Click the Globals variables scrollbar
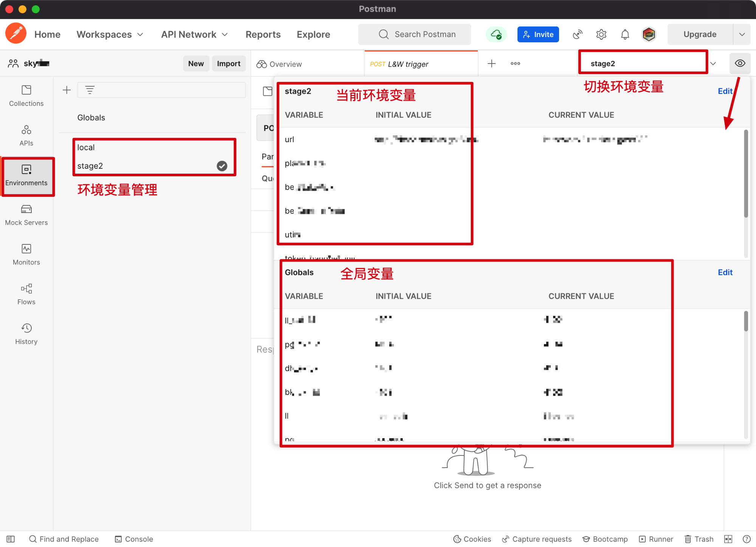The height and width of the screenshot is (547, 756). click(x=746, y=321)
